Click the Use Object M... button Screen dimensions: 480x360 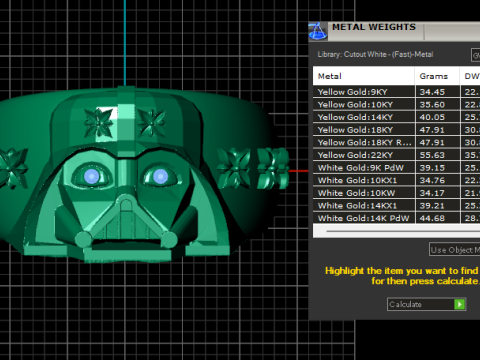pyautogui.click(x=455, y=249)
